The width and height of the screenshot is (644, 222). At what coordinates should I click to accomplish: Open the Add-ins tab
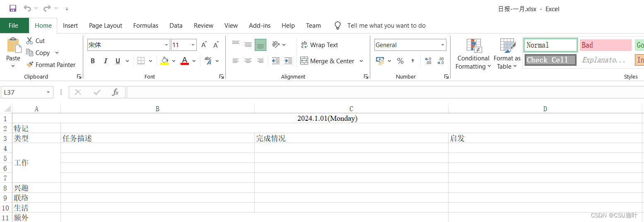point(260,26)
